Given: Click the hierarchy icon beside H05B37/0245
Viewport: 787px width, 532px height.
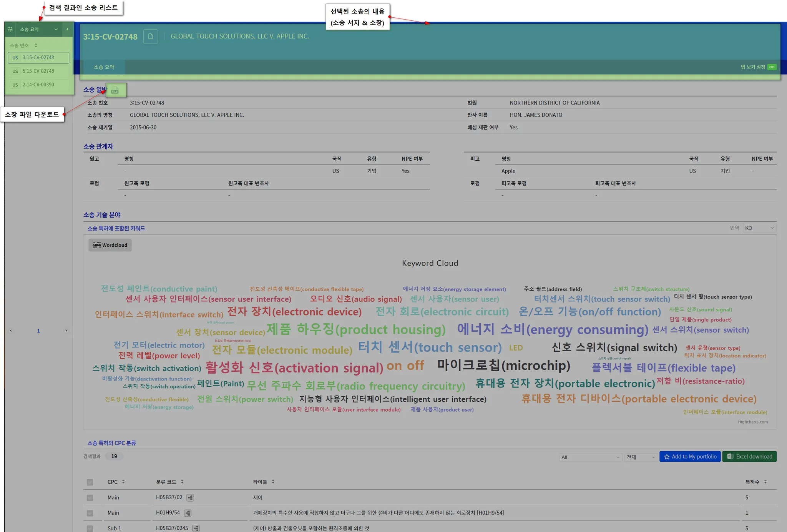Looking at the screenshot, I should pyautogui.click(x=196, y=528).
